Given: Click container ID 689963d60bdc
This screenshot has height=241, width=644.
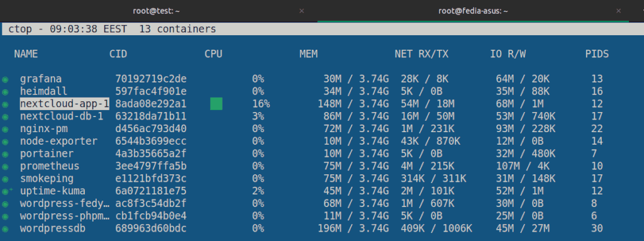Looking at the screenshot, I should pos(151,228).
